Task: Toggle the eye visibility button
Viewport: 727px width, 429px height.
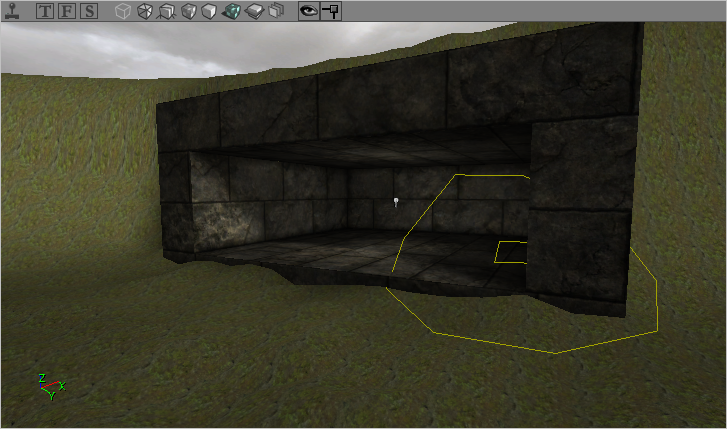Action: (309, 12)
